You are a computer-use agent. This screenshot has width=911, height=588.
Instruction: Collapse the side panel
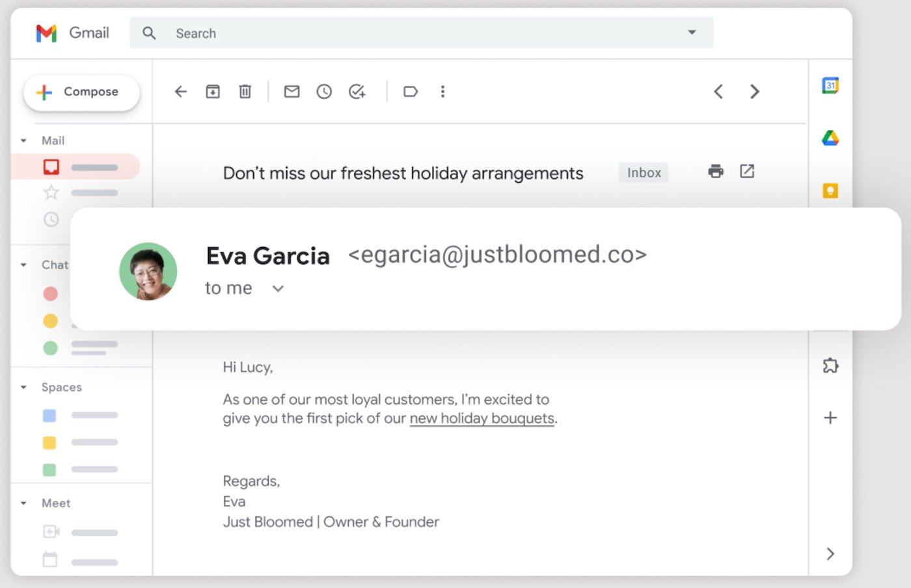[830, 554]
